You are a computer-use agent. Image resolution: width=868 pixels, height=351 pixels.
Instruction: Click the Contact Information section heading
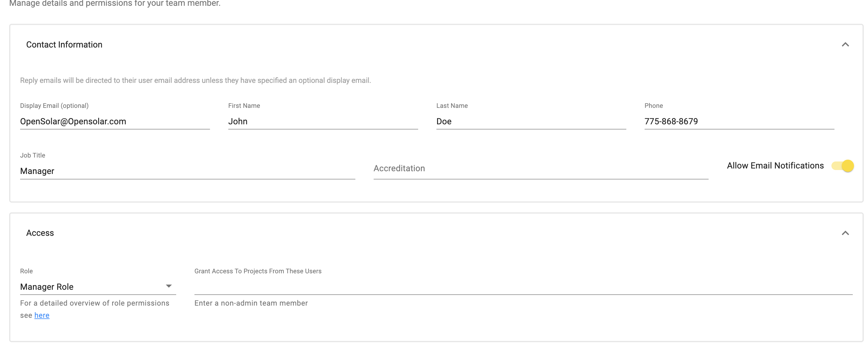click(64, 44)
